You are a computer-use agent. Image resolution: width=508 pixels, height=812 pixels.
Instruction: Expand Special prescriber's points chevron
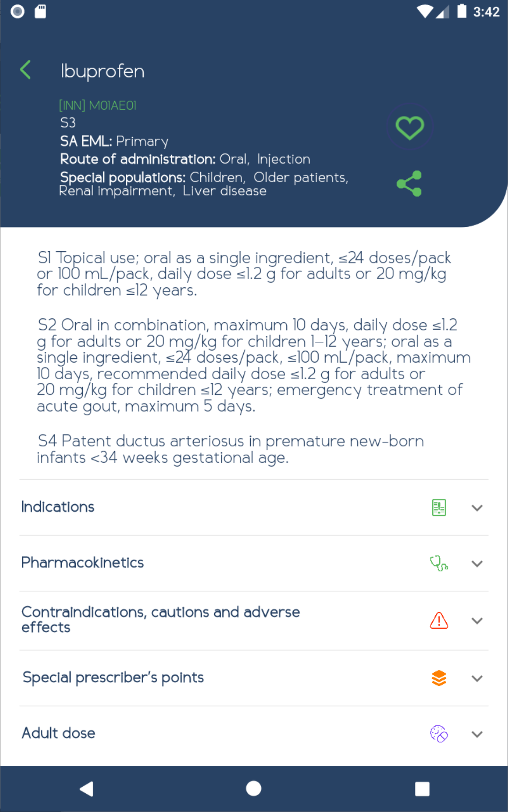click(x=477, y=678)
